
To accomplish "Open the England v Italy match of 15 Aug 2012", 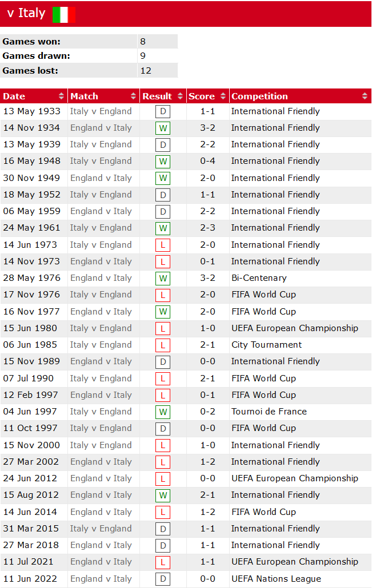I will pyautogui.click(x=101, y=495).
